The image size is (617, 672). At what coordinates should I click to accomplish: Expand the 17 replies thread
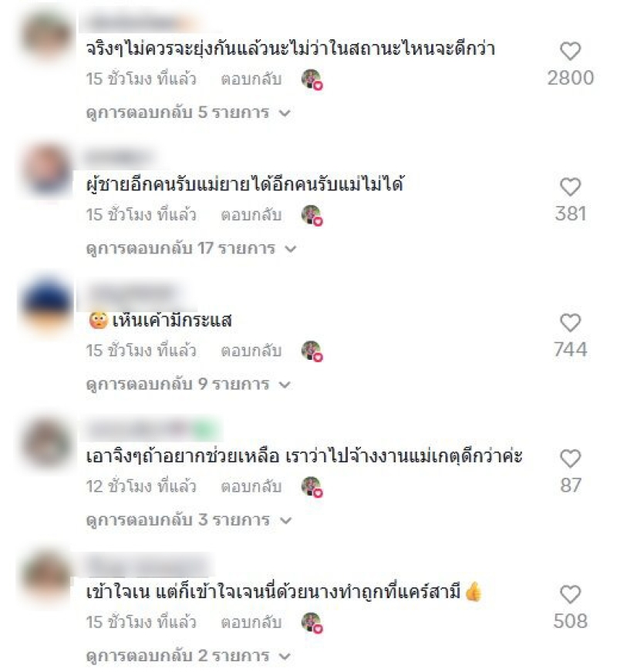[x=191, y=249]
